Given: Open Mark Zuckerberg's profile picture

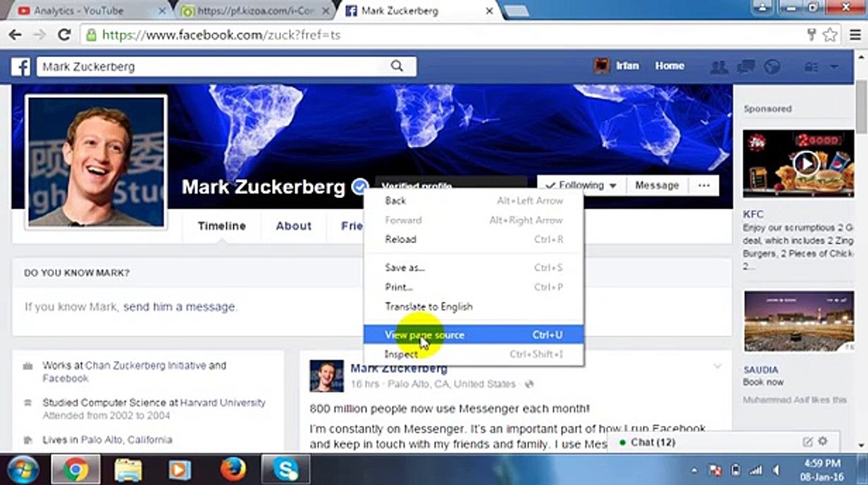Looking at the screenshot, I should coord(96,162).
